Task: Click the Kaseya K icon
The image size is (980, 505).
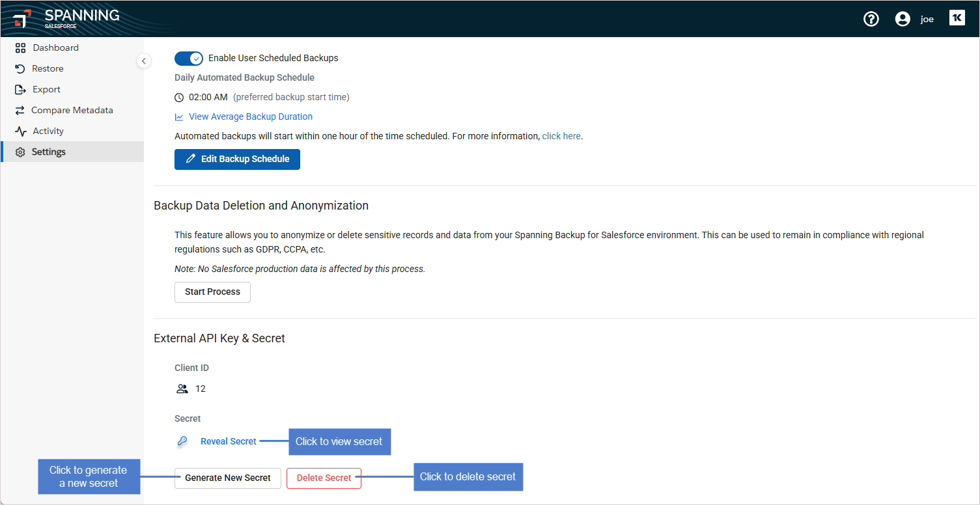Action: click(x=957, y=18)
